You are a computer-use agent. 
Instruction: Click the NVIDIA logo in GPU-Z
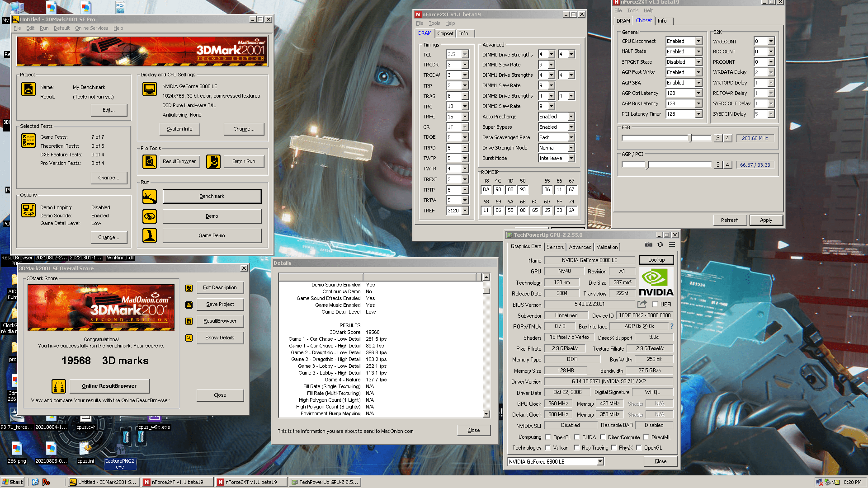pyautogui.click(x=656, y=282)
